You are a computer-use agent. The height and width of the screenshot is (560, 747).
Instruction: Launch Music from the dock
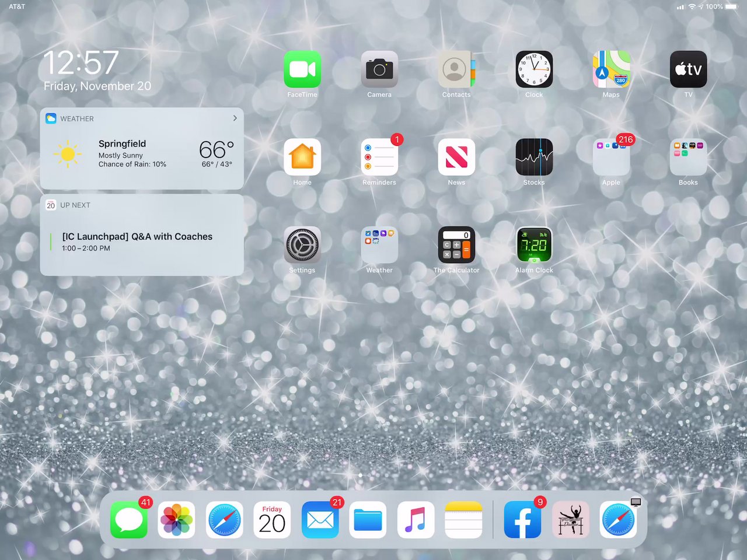tap(416, 520)
